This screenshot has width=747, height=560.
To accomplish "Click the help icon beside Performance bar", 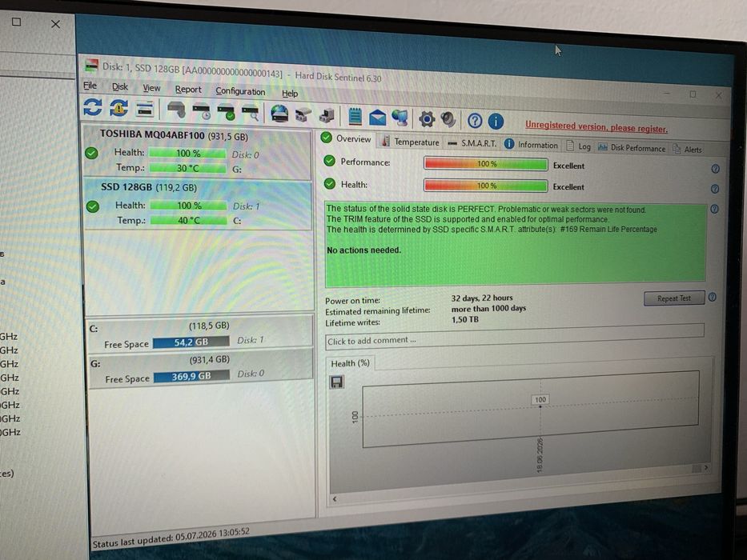I will click(715, 169).
